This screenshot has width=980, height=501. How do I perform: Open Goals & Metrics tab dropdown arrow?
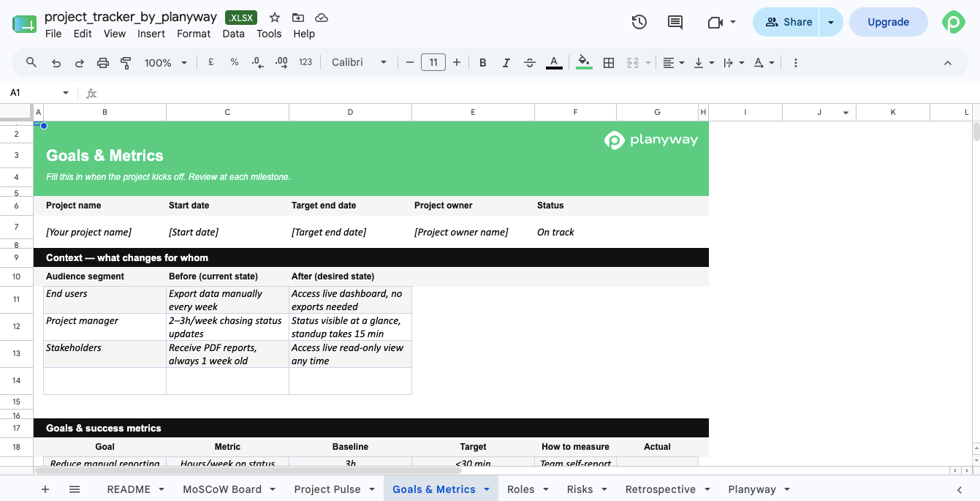click(x=487, y=489)
